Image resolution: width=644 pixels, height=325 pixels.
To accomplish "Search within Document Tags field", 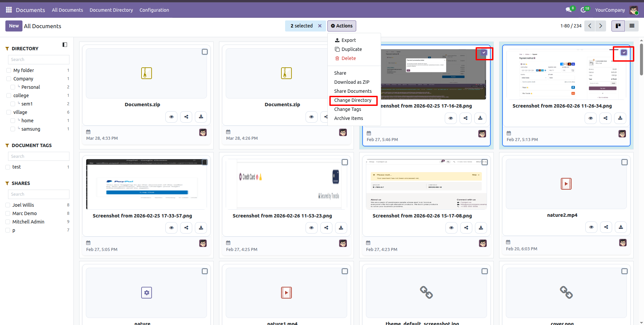I will click(x=39, y=156).
